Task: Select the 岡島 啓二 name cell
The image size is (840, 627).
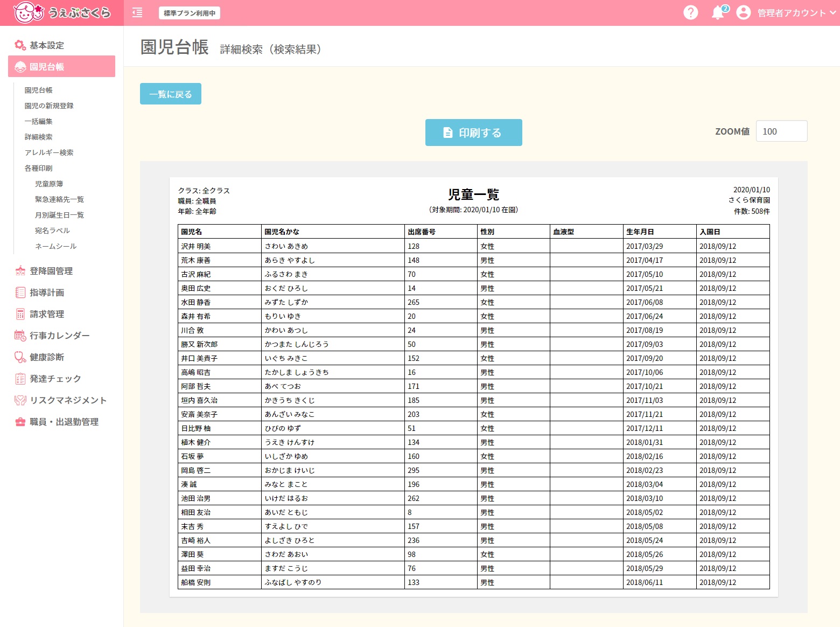Action: pos(220,470)
